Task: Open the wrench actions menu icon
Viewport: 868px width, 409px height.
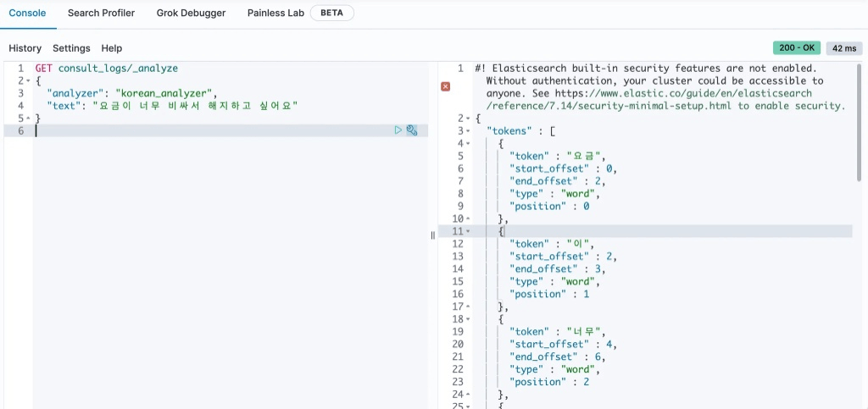Action: click(x=412, y=130)
